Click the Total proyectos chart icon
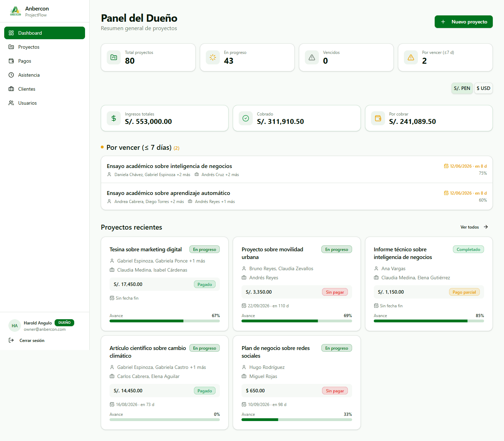 [x=114, y=57]
